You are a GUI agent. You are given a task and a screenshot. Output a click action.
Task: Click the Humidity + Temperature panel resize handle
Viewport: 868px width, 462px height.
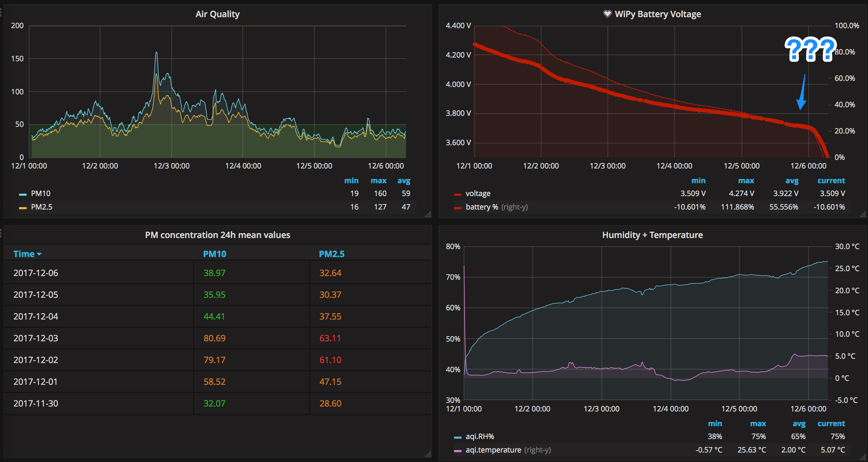coord(863,458)
